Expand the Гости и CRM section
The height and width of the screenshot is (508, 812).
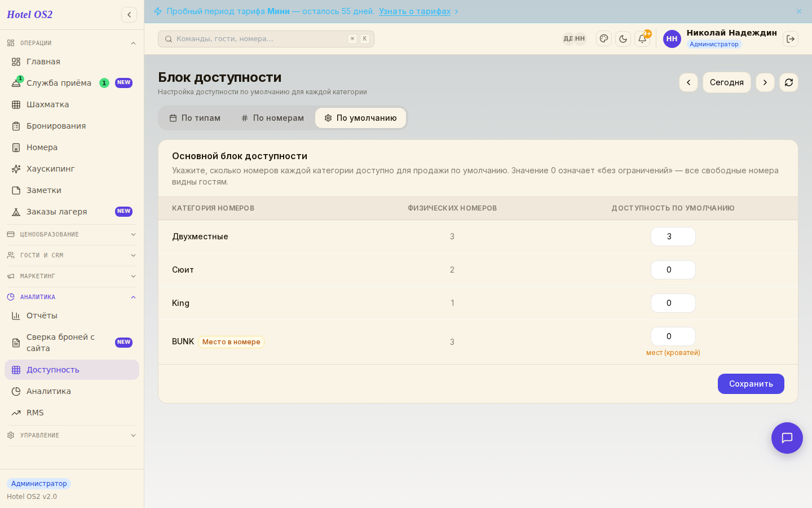pyautogui.click(x=72, y=255)
